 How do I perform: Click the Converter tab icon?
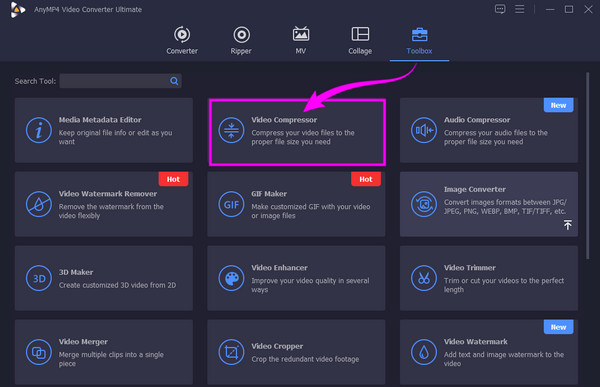(x=182, y=34)
